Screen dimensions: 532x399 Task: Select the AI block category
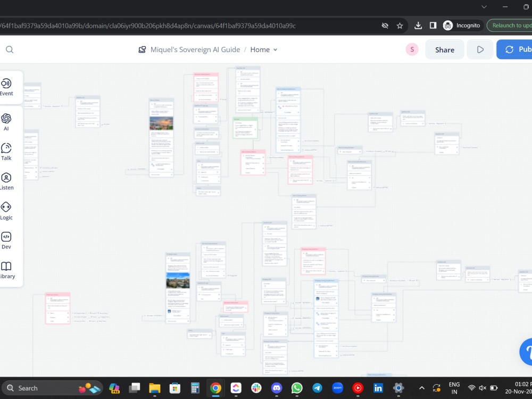coord(6,121)
